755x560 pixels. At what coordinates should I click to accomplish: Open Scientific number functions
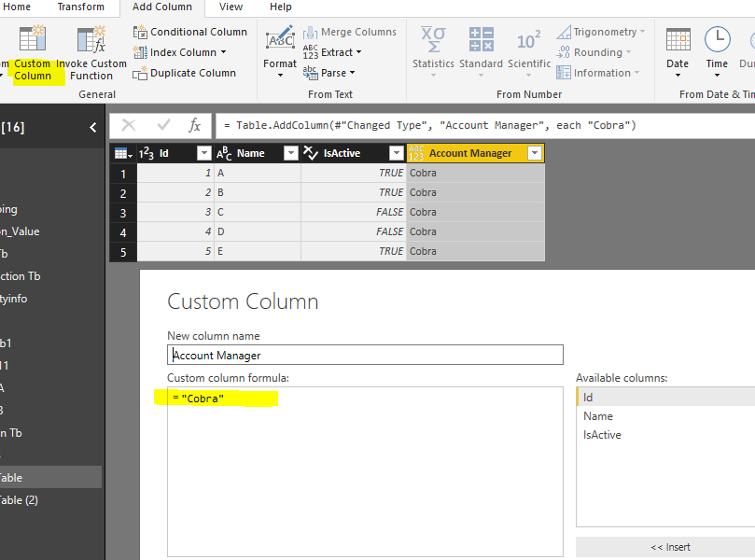pos(529,51)
